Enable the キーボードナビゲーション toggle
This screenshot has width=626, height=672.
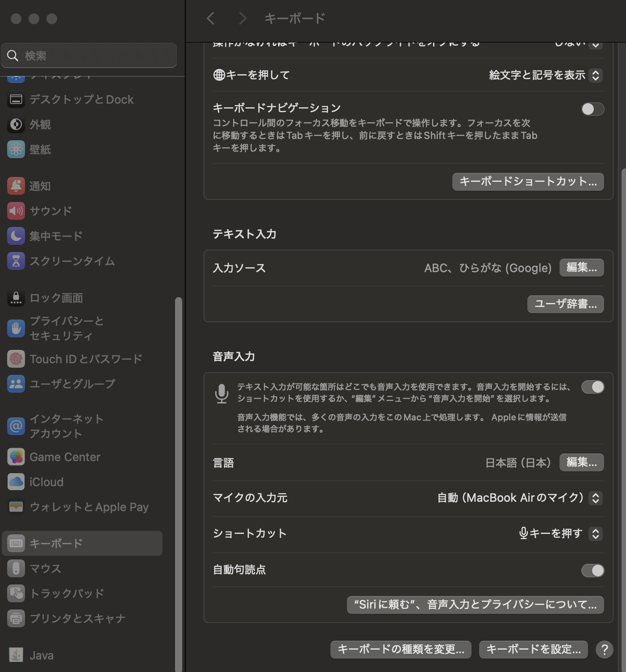593,109
